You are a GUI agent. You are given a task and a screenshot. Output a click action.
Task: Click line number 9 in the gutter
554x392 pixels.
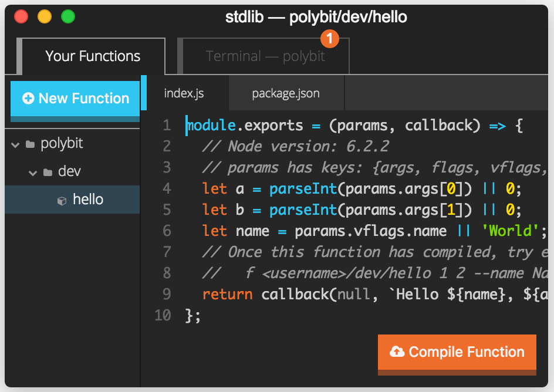(167, 294)
